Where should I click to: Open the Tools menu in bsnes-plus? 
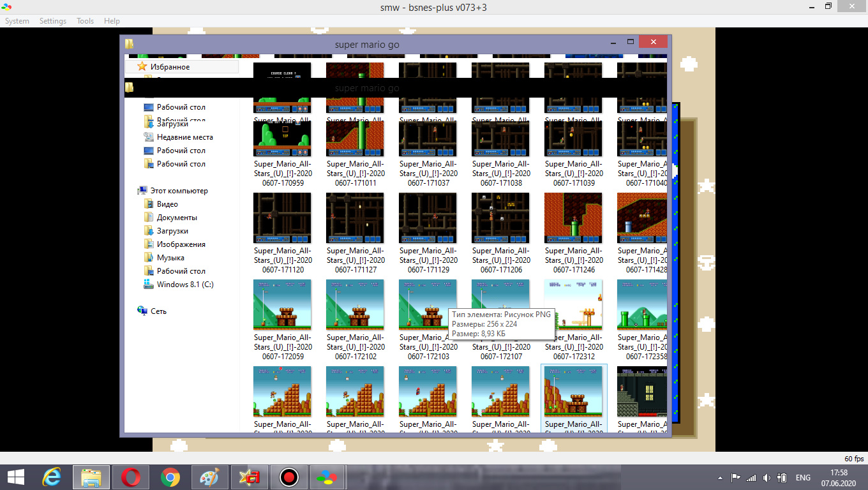(x=85, y=21)
